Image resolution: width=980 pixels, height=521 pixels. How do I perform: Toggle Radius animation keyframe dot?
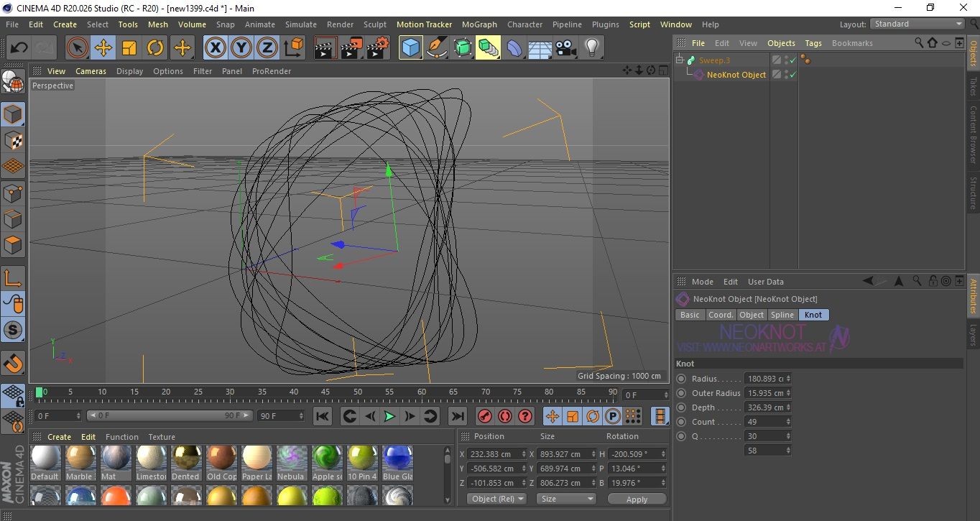(x=681, y=379)
